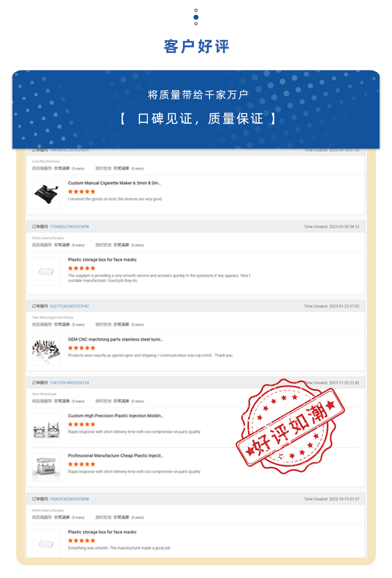
Task: Open the CNC machining parts thumbnail
Action: point(46,352)
